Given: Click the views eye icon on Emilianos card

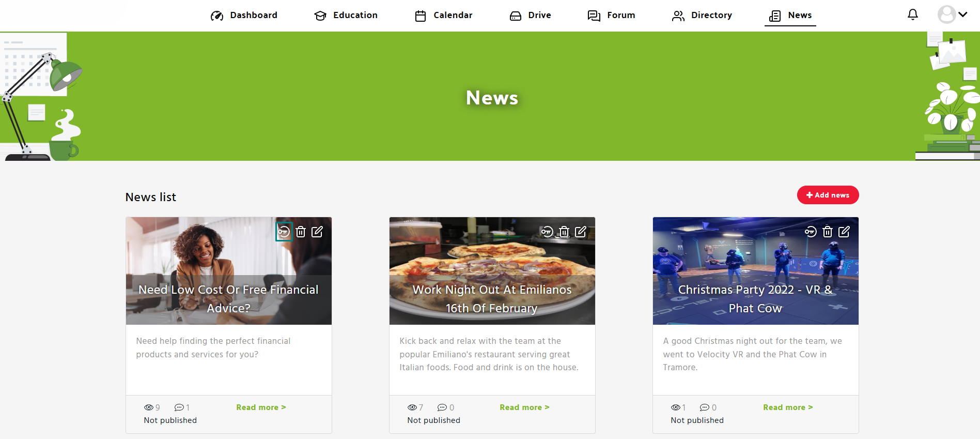Looking at the screenshot, I should 412,407.
